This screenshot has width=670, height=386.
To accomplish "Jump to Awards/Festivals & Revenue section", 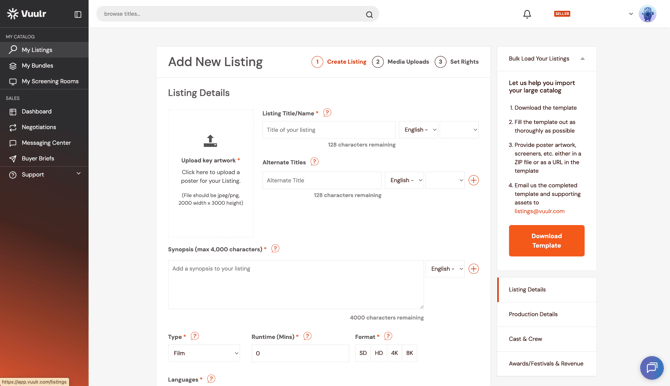I will [547, 363].
